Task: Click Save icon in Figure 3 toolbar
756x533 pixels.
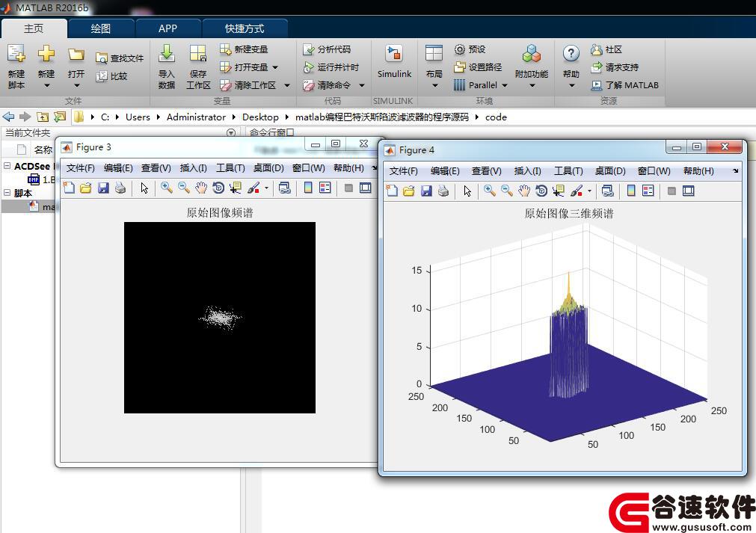Action: (103, 188)
